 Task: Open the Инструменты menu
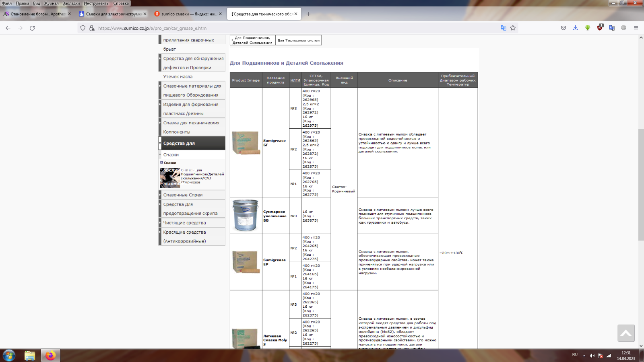coord(97,3)
